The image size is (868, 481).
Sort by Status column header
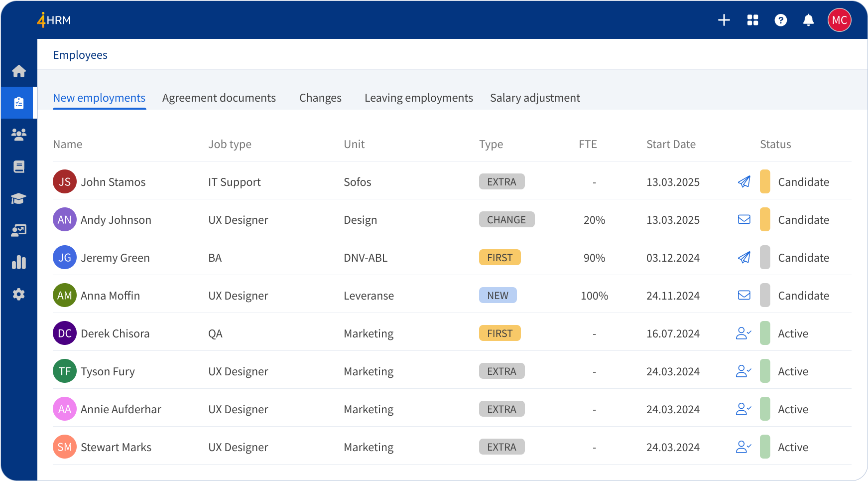pyautogui.click(x=775, y=144)
